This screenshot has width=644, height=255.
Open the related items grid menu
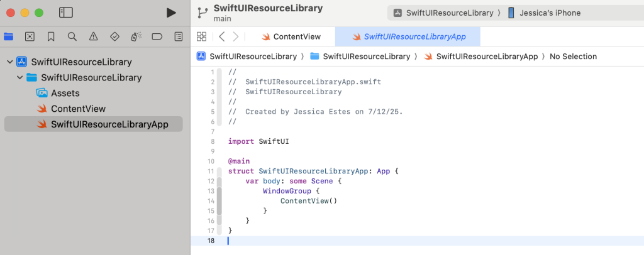(x=202, y=36)
